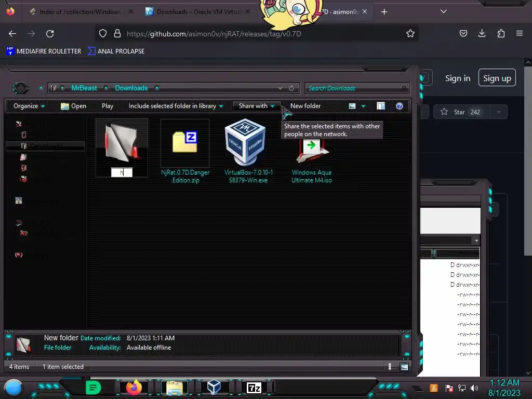Open the address bar history dropdown chevron
The height and width of the screenshot is (399, 532).
click(x=280, y=88)
